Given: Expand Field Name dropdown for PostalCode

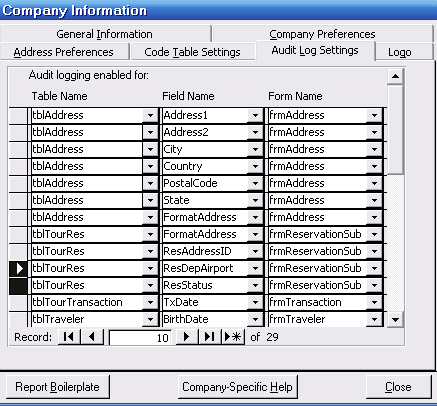Looking at the screenshot, I should [255, 183].
